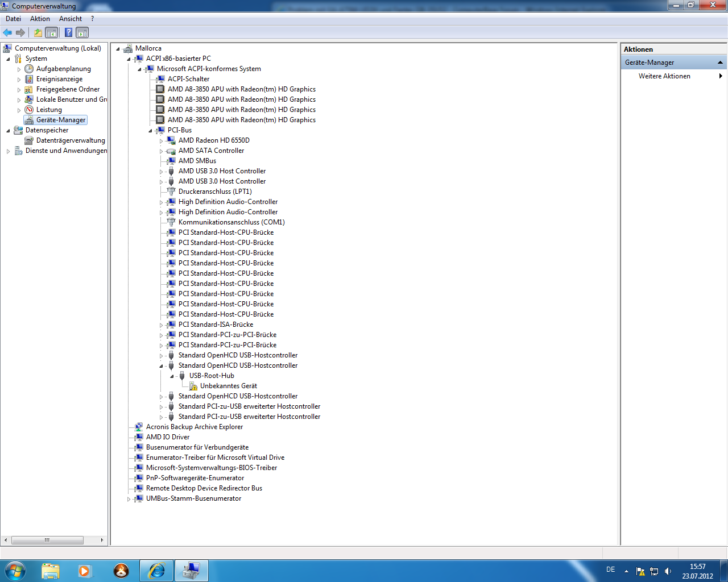
Task: Collapse the Mallorca root node
Action: coord(118,49)
